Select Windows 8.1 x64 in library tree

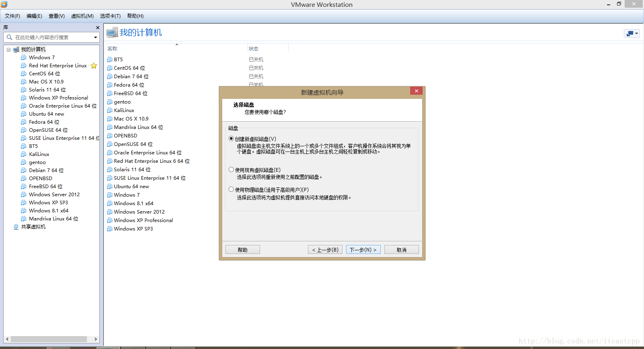pos(49,211)
